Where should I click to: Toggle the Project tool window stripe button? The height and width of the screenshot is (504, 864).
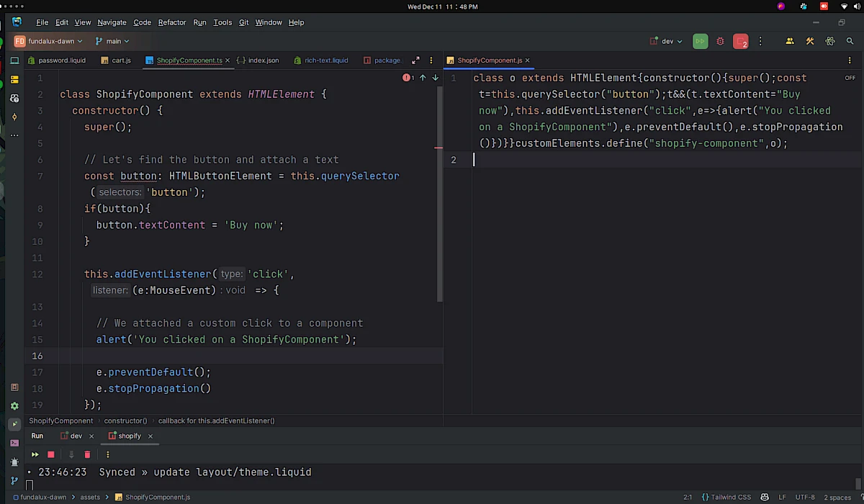(14, 78)
